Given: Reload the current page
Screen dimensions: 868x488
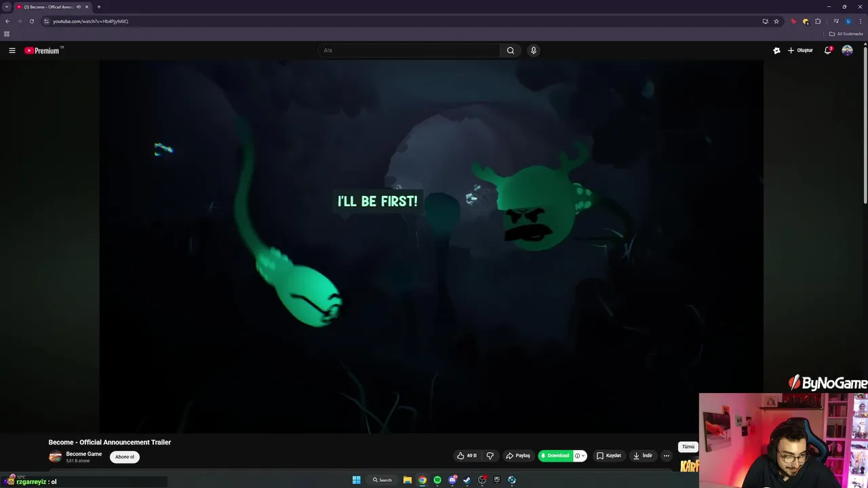Looking at the screenshot, I should 31,21.
